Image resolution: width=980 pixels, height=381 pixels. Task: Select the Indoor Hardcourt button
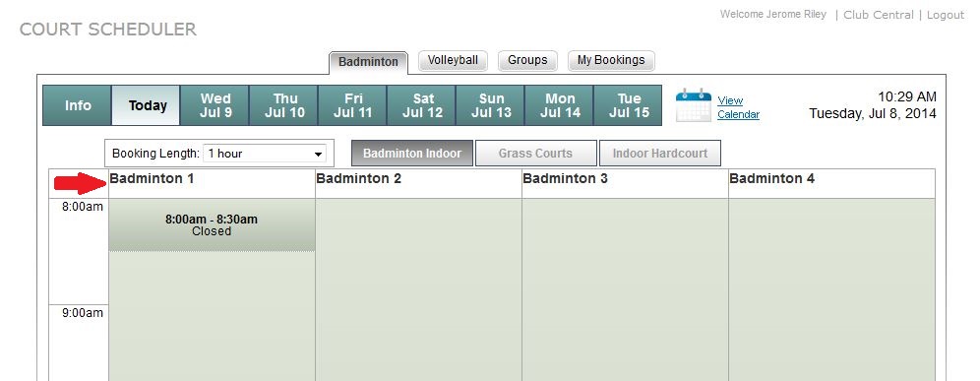(660, 154)
